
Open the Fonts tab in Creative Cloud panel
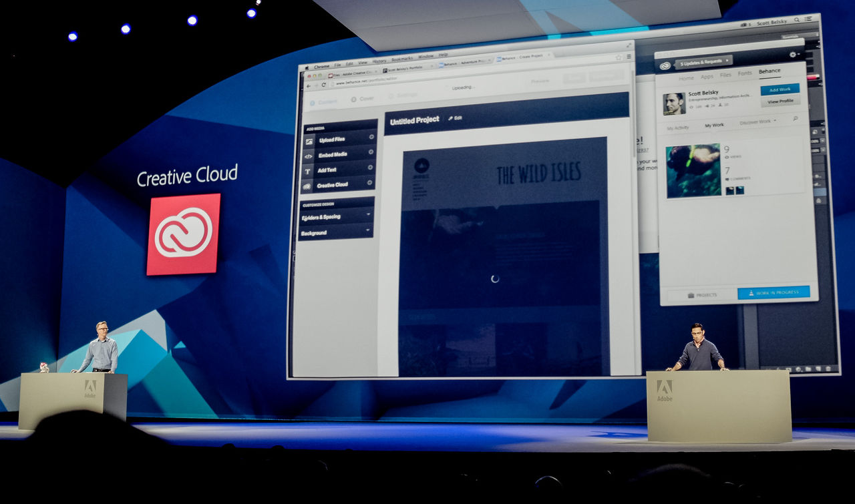(x=745, y=73)
